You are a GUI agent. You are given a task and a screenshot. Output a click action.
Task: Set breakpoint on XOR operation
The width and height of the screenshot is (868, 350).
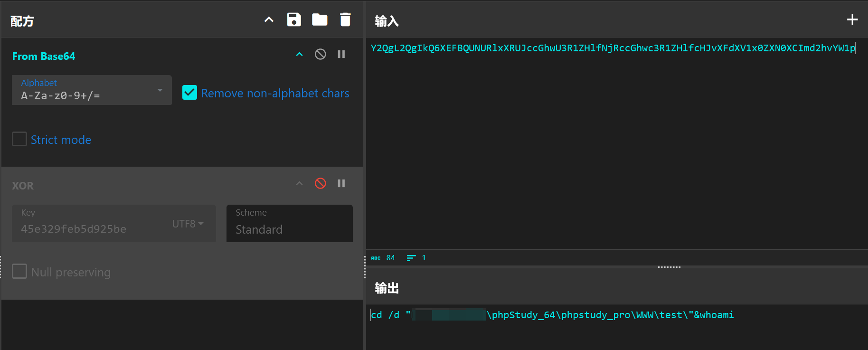[341, 183]
